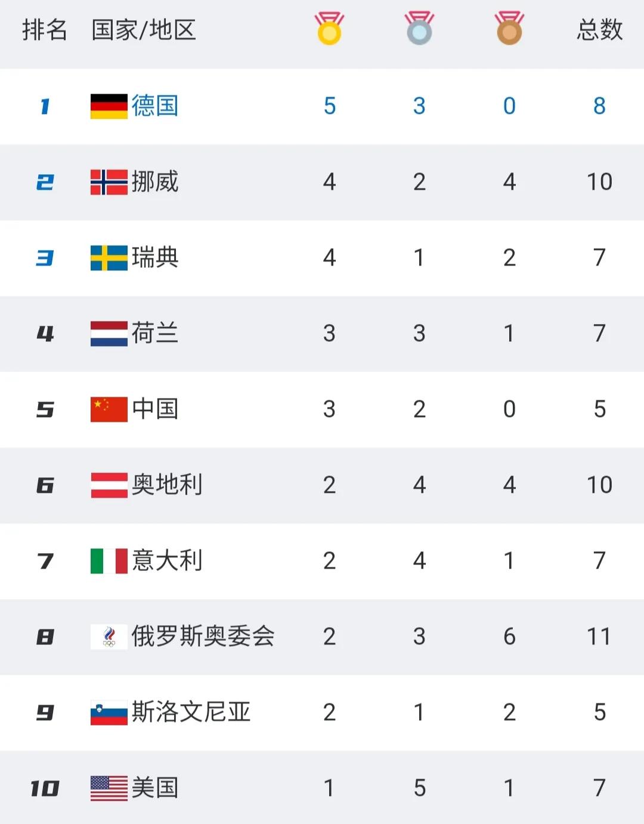This screenshot has width=644, height=824.
Task: Click the silver medal column icon
Action: point(419,28)
